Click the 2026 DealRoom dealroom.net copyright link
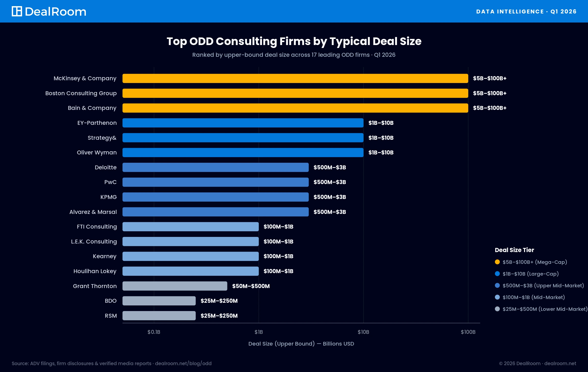 (538, 363)
